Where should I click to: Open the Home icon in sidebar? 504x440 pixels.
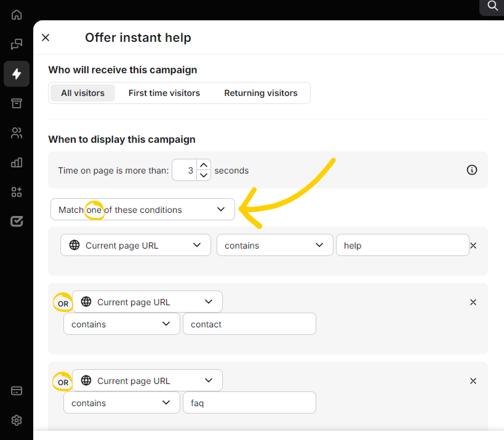click(17, 14)
